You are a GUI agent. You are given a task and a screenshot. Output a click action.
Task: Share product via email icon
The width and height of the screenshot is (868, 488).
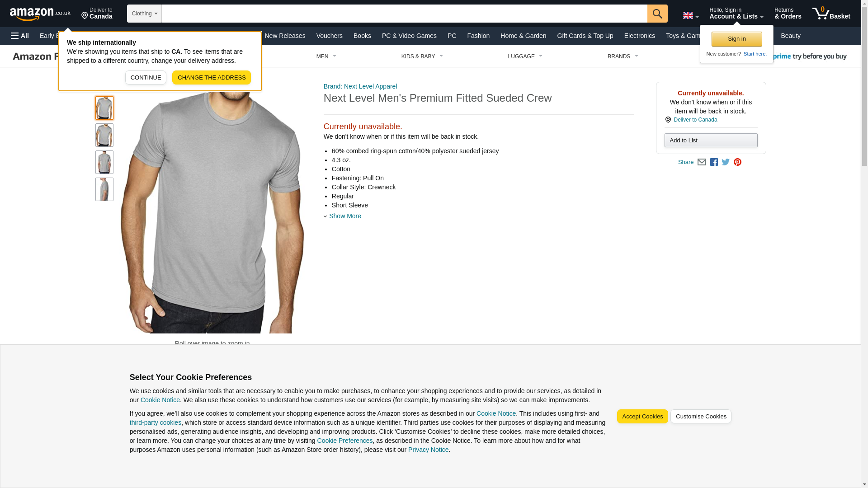click(702, 162)
